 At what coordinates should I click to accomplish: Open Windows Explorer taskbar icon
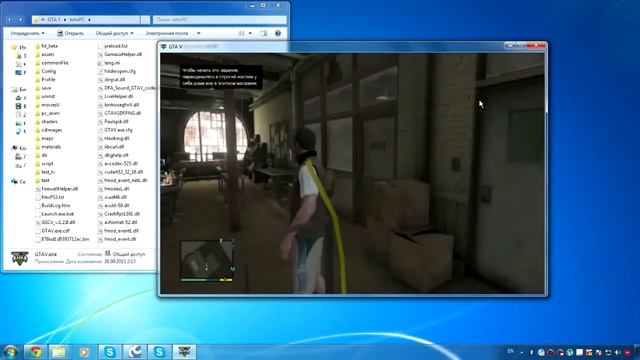tap(58, 352)
